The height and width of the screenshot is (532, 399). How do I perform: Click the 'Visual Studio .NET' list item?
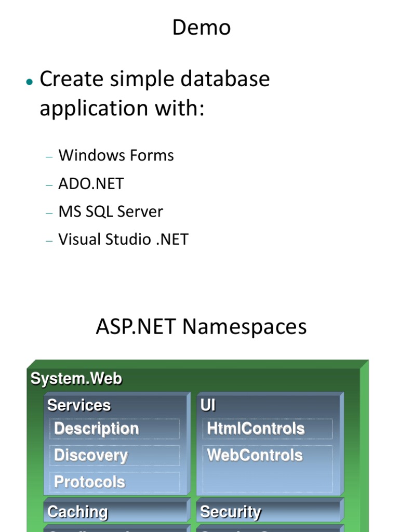[123, 239]
